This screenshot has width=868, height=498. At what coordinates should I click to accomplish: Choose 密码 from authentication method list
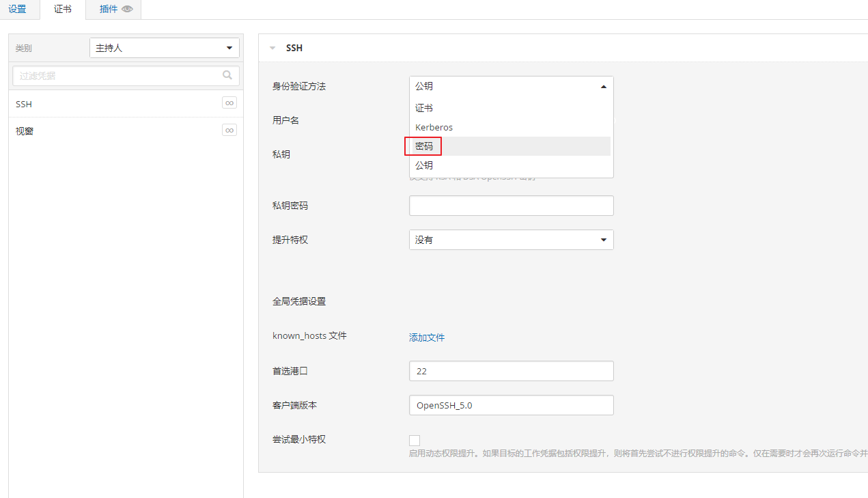tap(424, 146)
